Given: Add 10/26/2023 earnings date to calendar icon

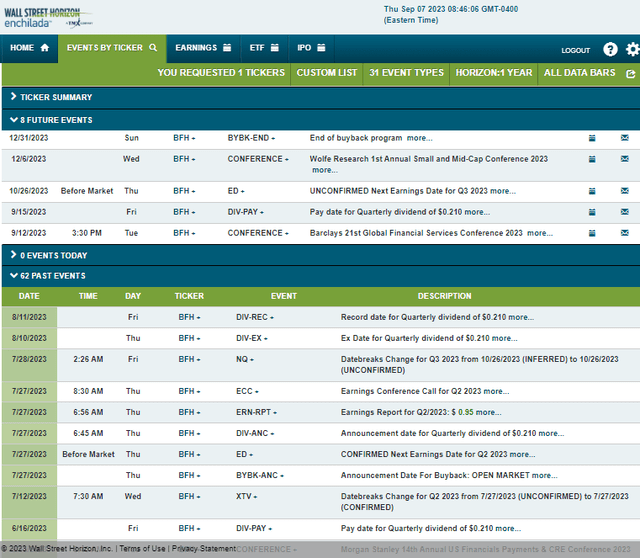Looking at the screenshot, I should coord(592,191).
